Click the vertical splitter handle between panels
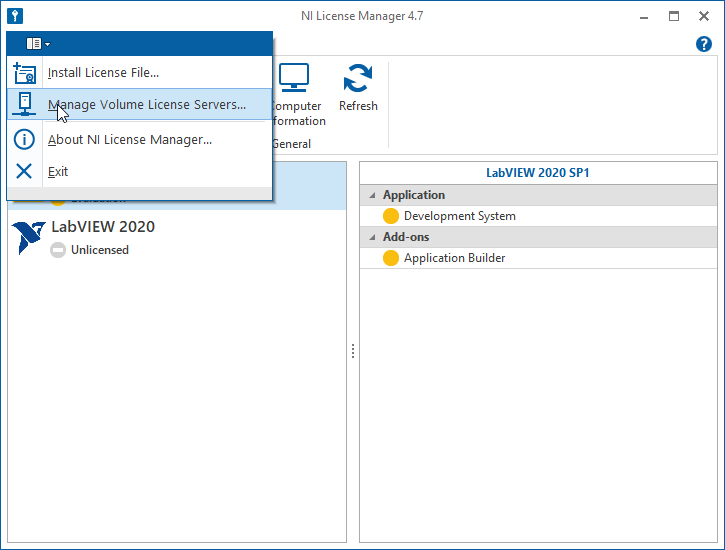The image size is (725, 550). (x=353, y=351)
